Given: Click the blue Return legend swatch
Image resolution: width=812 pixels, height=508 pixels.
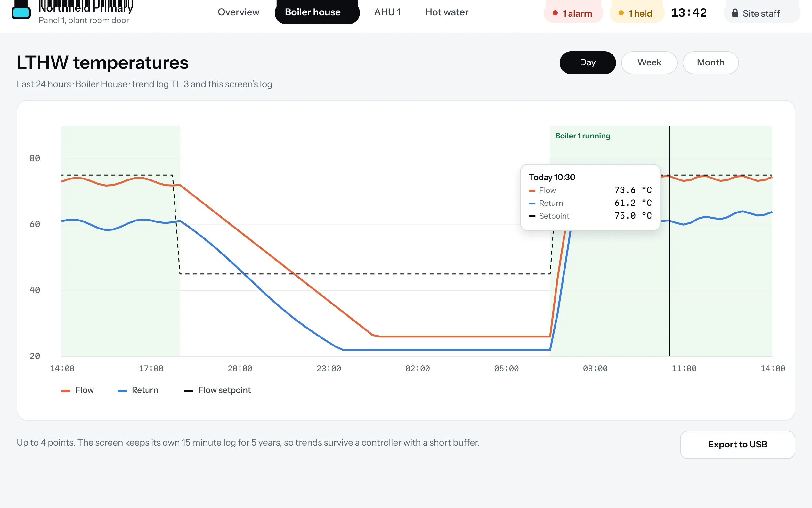Looking at the screenshot, I should 122,391.
